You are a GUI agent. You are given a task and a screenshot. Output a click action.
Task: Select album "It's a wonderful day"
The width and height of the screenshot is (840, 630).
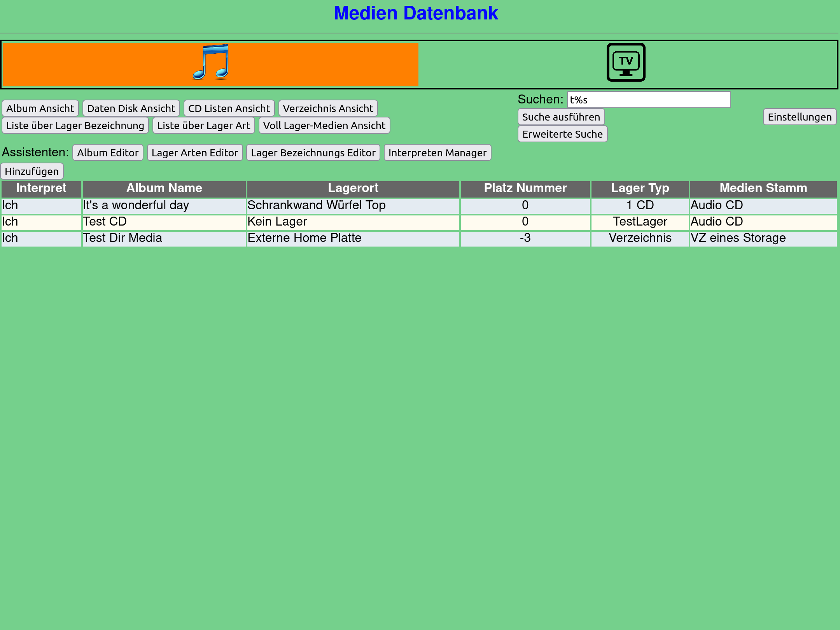164,206
